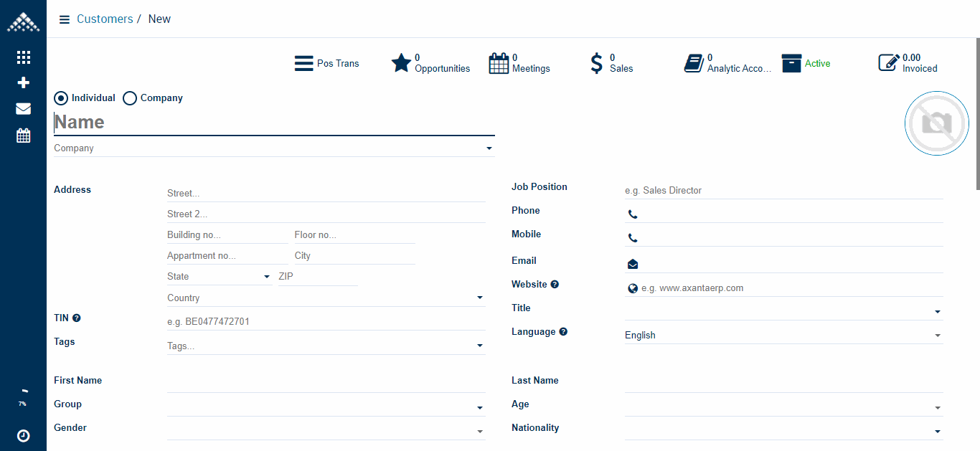Click the envelope icon in the Email field
Screen dimensions: 980x451
coord(632,264)
